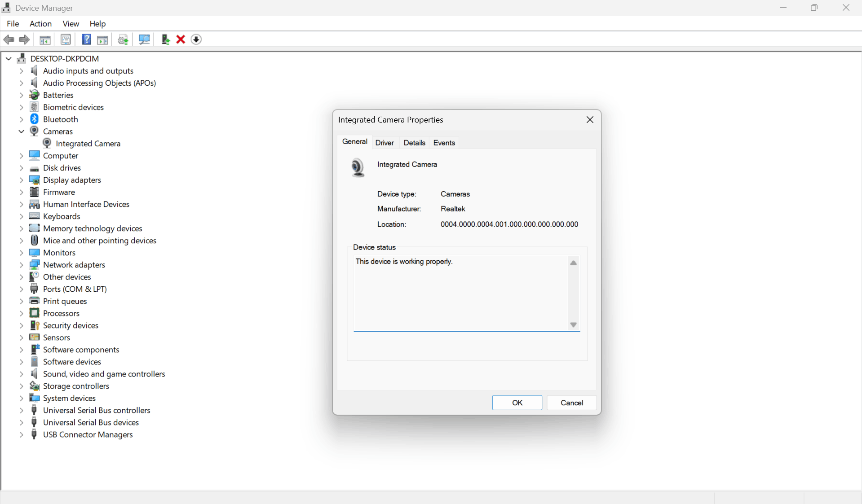Image resolution: width=862 pixels, height=504 pixels.
Task: Click the Back navigation arrow
Action: tap(9, 39)
